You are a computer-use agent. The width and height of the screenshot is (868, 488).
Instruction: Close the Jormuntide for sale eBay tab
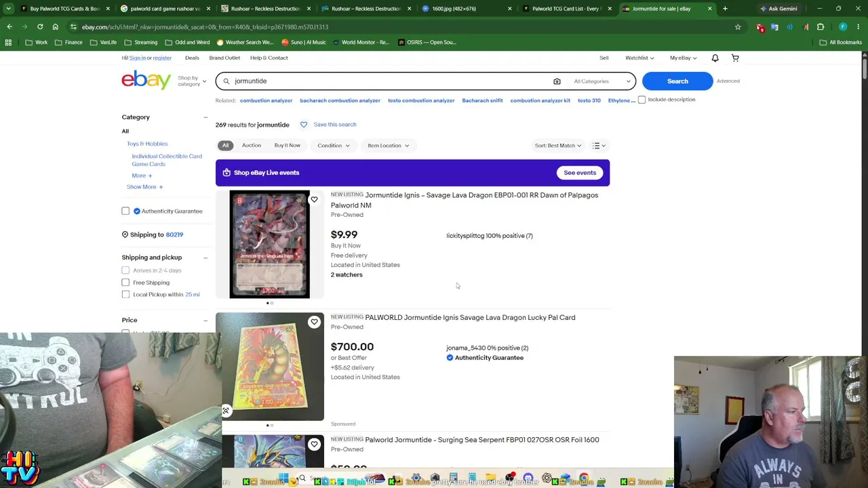(709, 9)
